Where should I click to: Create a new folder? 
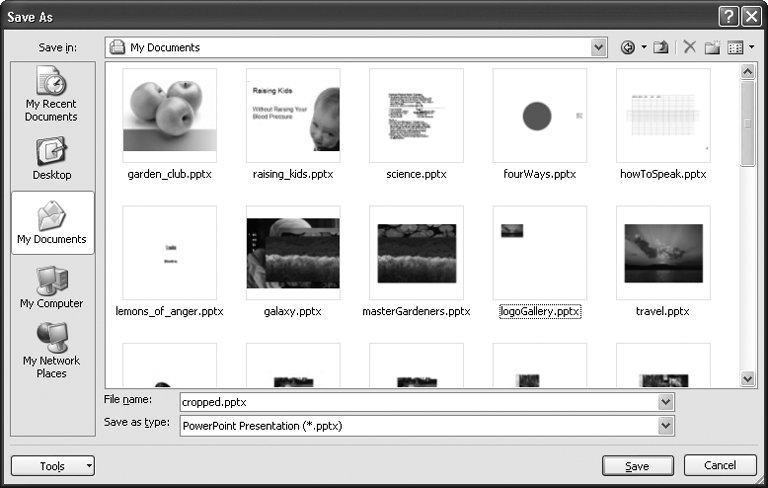tap(712, 47)
